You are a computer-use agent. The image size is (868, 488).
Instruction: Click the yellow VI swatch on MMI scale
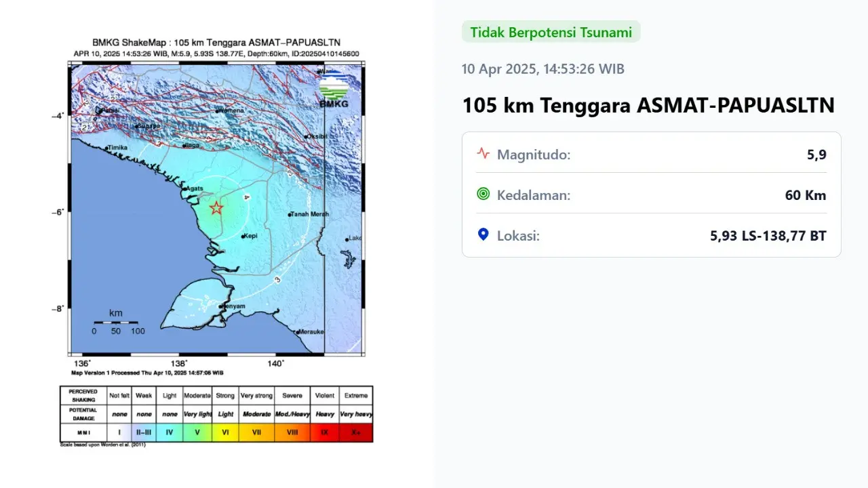[225, 432]
